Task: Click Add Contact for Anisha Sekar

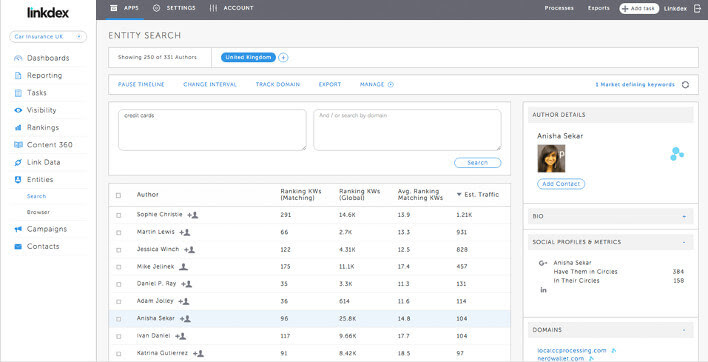Action: click(561, 184)
